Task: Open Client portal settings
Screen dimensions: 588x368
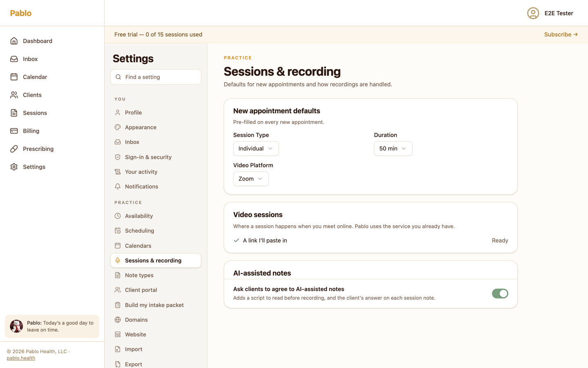Action: 156,290
